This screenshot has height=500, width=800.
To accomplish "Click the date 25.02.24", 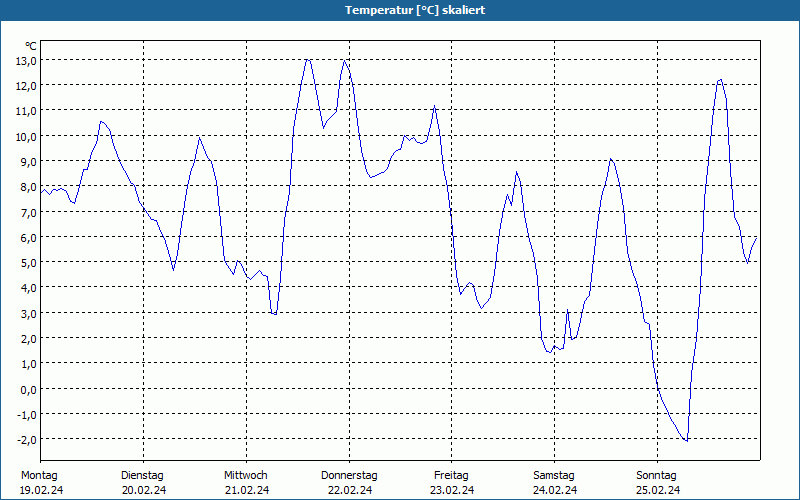I will coord(658,490).
